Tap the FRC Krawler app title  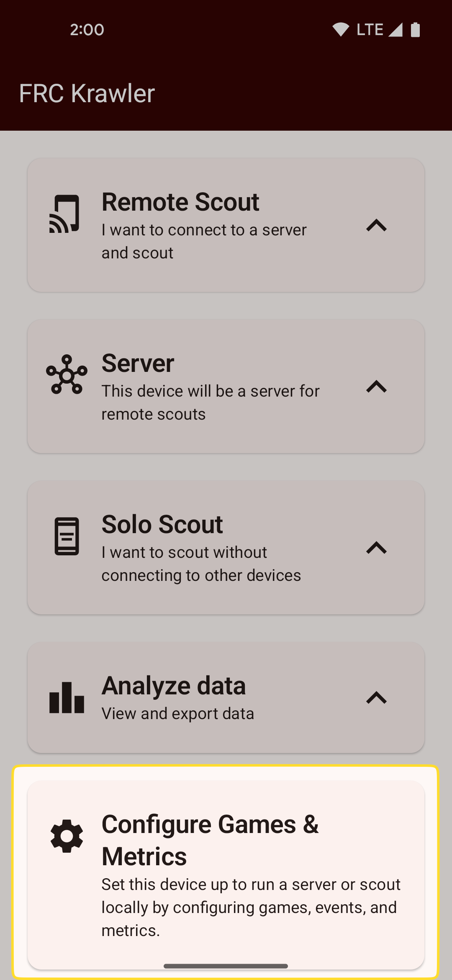(x=87, y=93)
